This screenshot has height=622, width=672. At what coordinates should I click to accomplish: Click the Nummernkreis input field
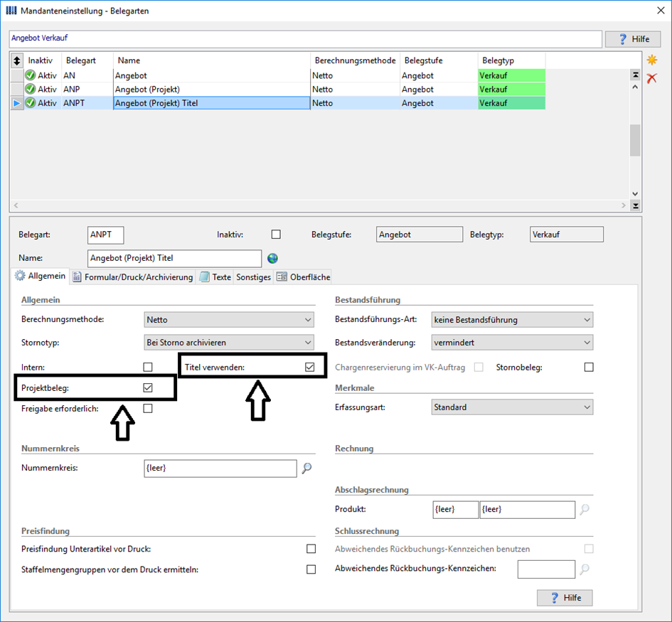click(x=220, y=468)
